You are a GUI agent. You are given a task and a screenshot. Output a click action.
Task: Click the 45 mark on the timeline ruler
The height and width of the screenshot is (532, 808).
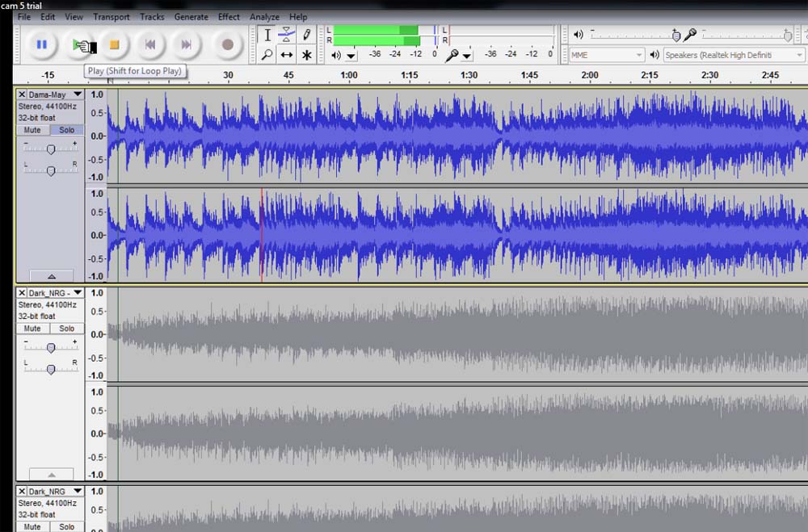click(288, 75)
